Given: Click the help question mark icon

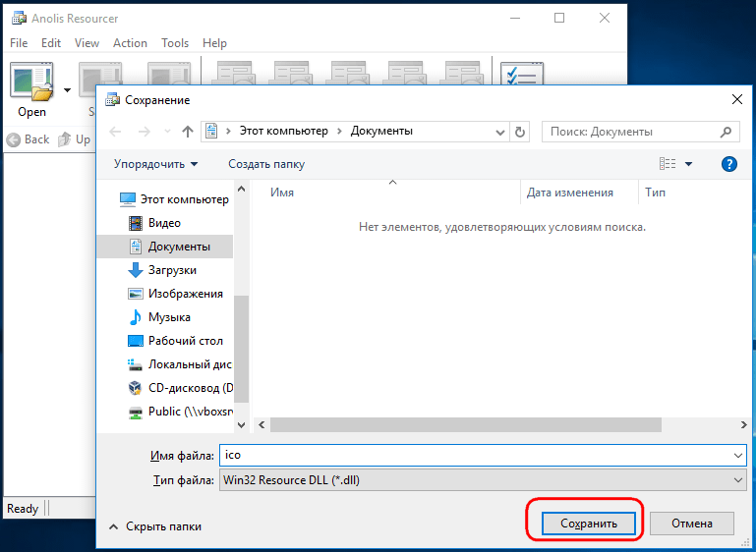Looking at the screenshot, I should [x=729, y=164].
